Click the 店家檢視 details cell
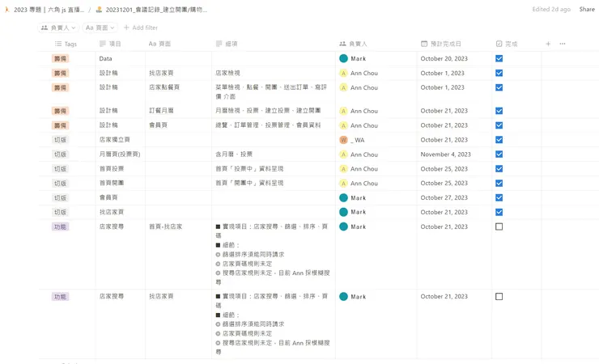This screenshot has width=599, height=364. pyautogui.click(x=274, y=73)
